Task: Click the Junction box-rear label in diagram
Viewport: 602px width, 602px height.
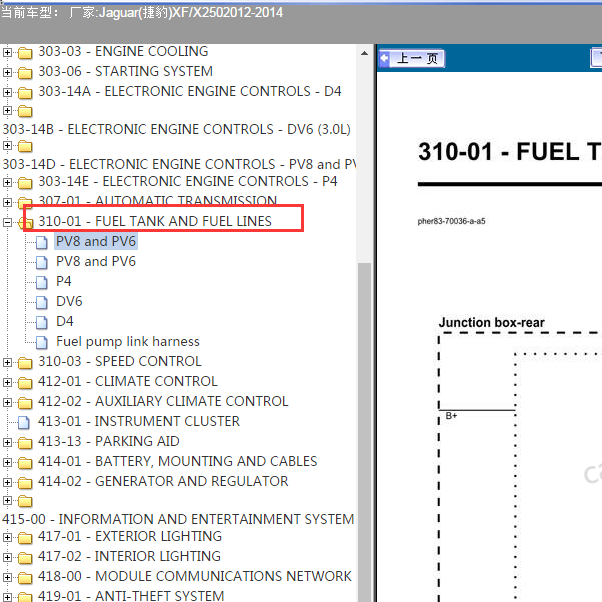Action: coord(491,322)
